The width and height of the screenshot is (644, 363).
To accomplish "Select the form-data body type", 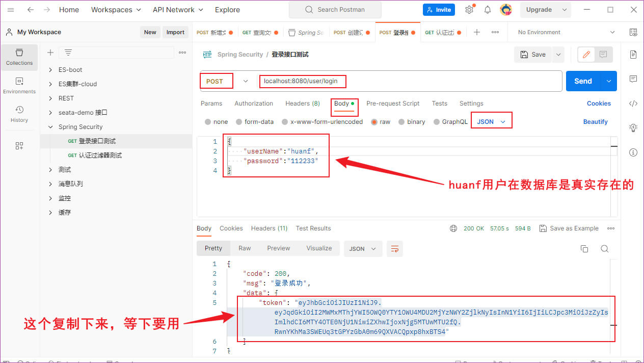I will [239, 122].
